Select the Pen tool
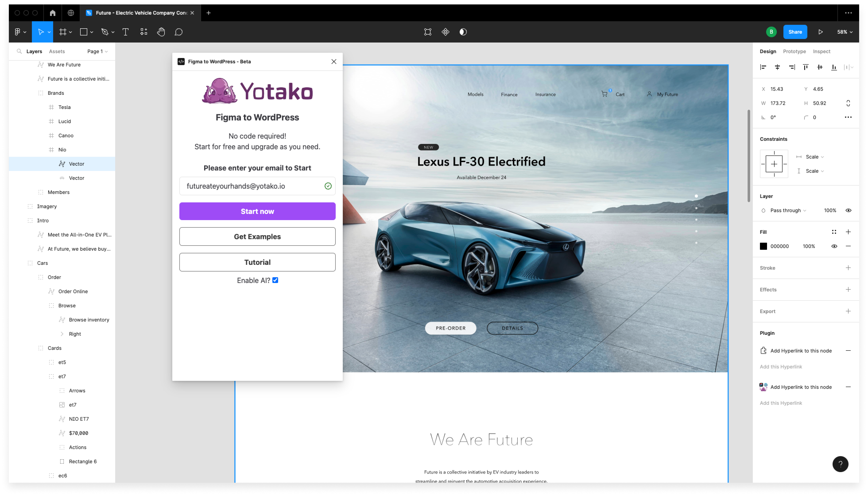Image resolution: width=868 pixels, height=496 pixels. (x=105, y=32)
